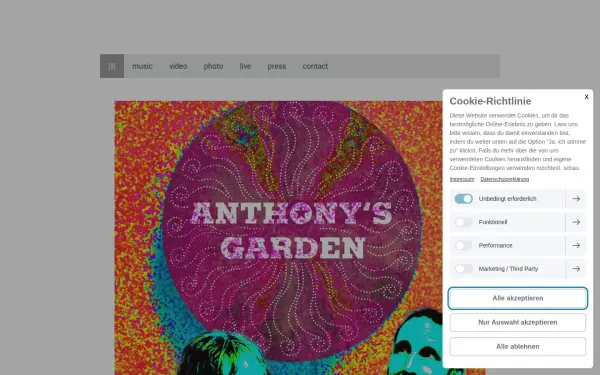Click the Funktionell label text
This screenshot has width=600, height=375.
click(x=493, y=222)
